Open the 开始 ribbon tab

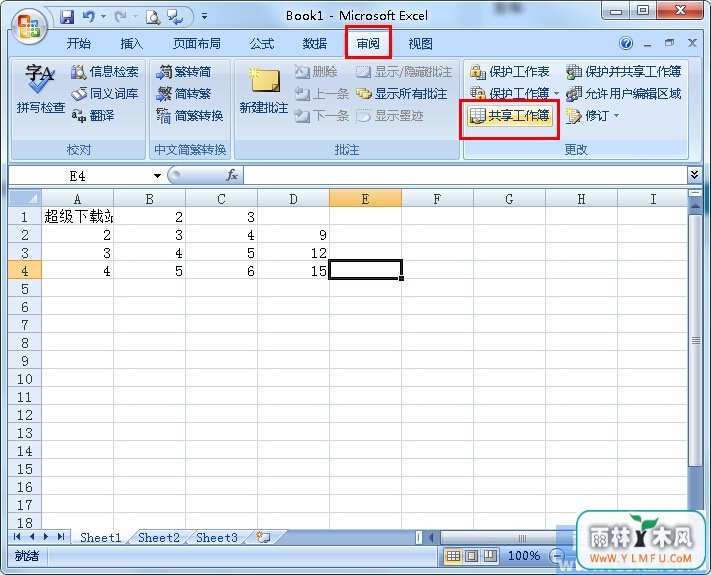click(79, 44)
